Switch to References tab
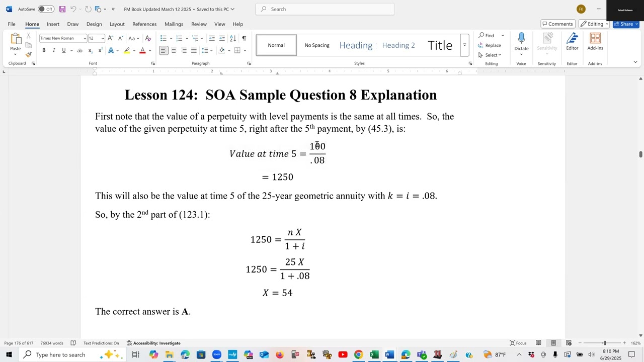Screen dimensions: 644x362 [x=144, y=24]
